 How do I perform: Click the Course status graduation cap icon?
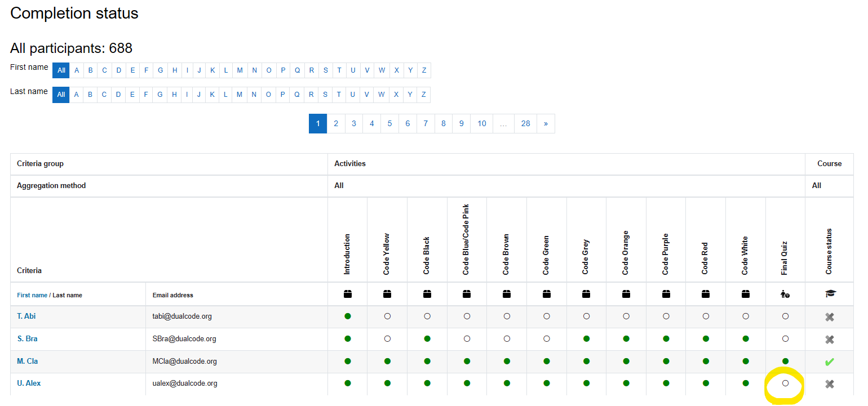pyautogui.click(x=830, y=294)
